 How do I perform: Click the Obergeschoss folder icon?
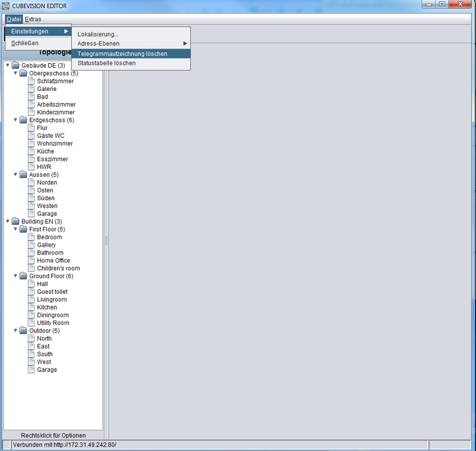(x=23, y=73)
